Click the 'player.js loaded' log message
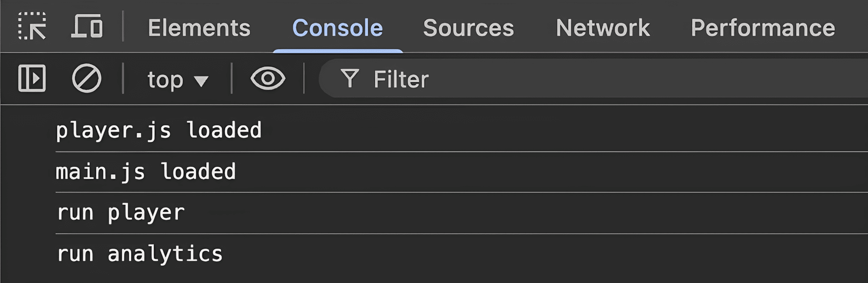 coord(159,130)
